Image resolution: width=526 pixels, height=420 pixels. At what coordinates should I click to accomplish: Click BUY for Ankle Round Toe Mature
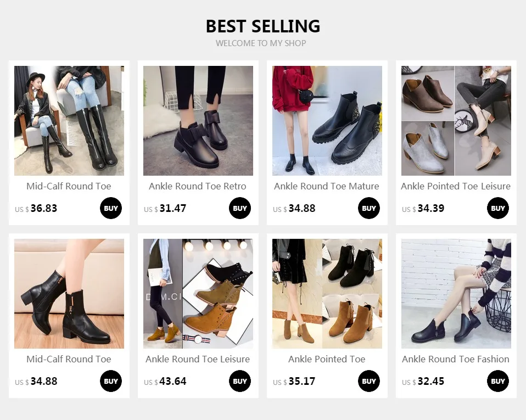pyautogui.click(x=368, y=208)
